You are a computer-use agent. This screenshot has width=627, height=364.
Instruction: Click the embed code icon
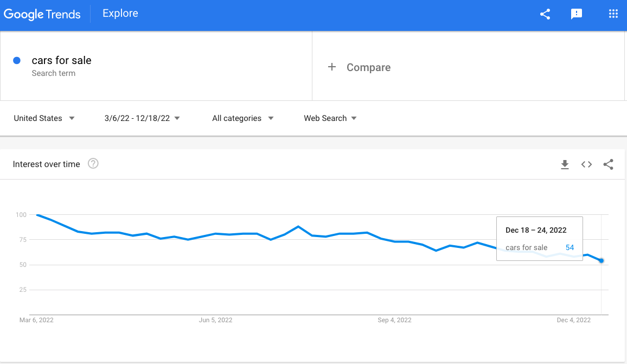point(586,164)
